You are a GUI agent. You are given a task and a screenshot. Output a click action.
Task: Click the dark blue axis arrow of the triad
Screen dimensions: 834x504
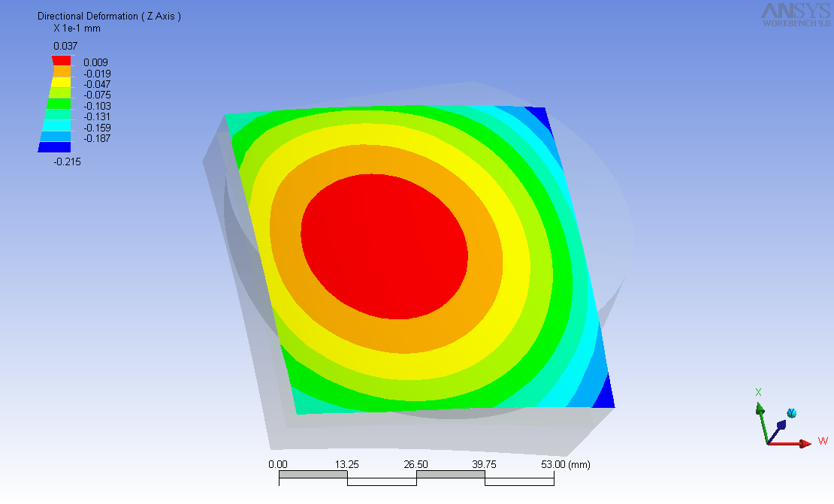777,432
